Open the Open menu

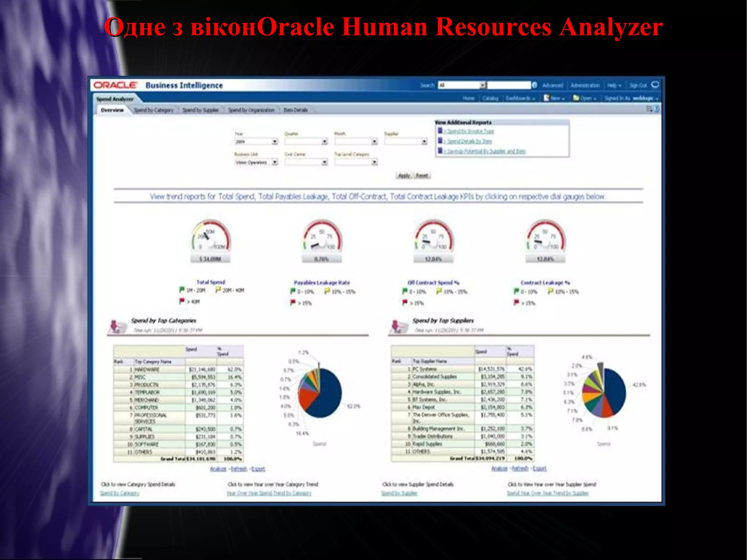588,98
